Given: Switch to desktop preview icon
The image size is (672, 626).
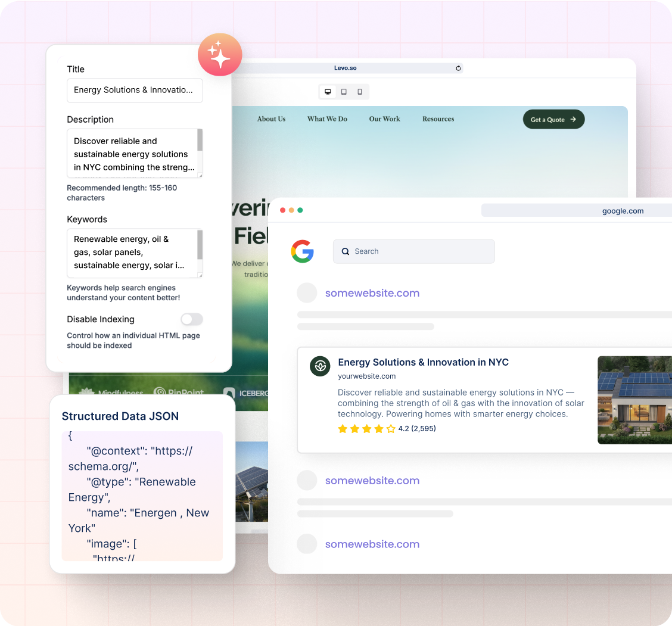Looking at the screenshot, I should (x=328, y=92).
